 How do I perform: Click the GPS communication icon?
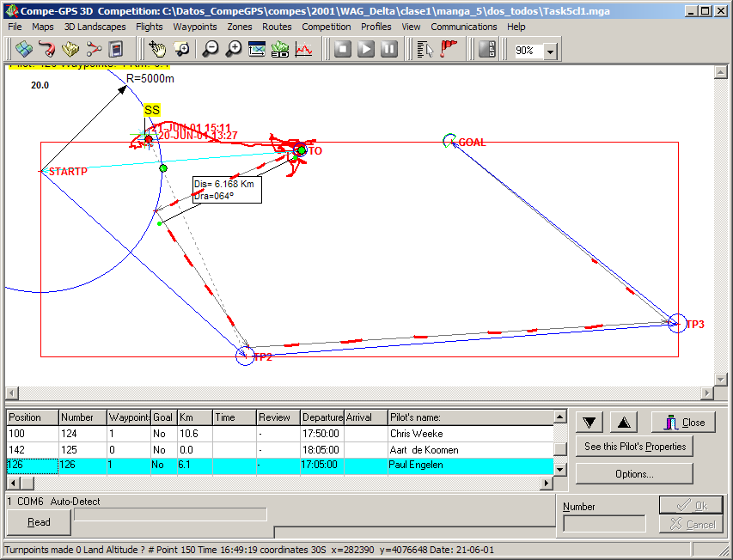[x=487, y=49]
